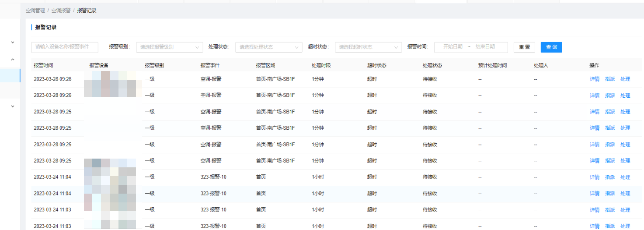Open the 报警级别 dropdown
Viewport: 644px width, 230px height.
[170, 47]
